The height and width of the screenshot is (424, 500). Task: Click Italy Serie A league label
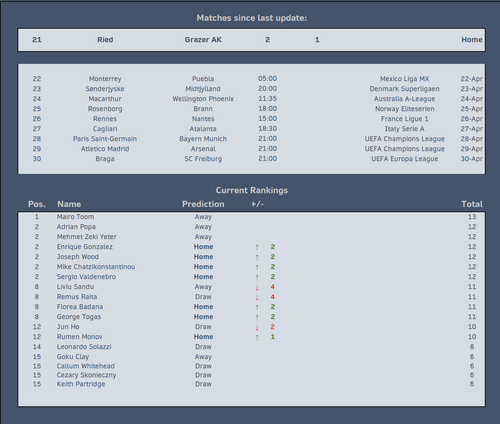pos(405,129)
